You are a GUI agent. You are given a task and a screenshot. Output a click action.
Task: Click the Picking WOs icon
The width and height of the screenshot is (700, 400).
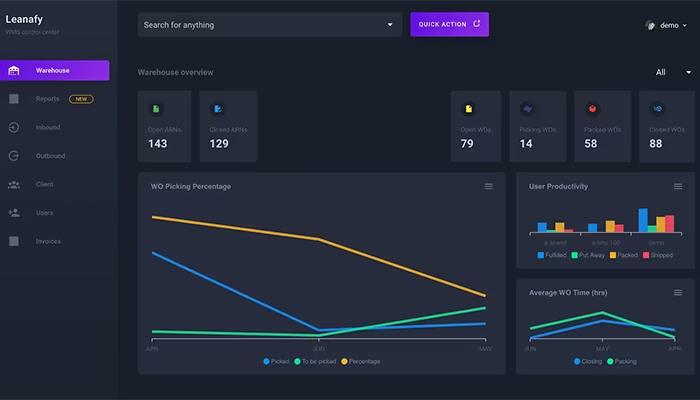(528, 109)
